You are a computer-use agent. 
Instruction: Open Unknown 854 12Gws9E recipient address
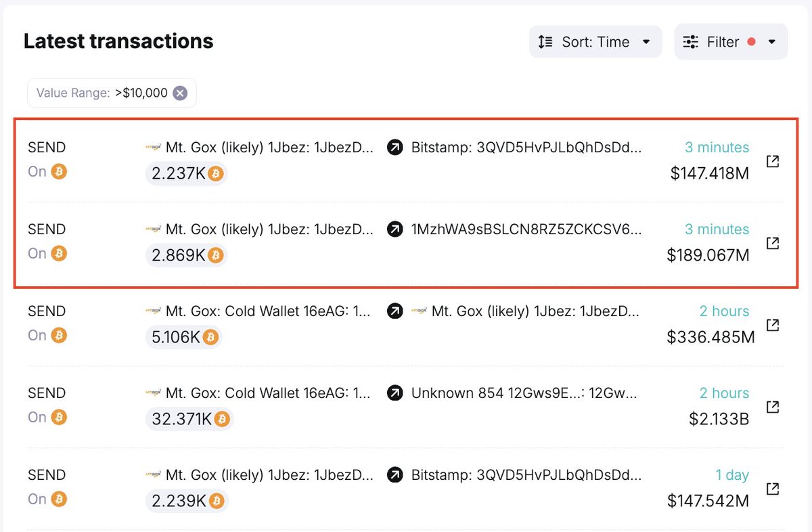pos(524,393)
